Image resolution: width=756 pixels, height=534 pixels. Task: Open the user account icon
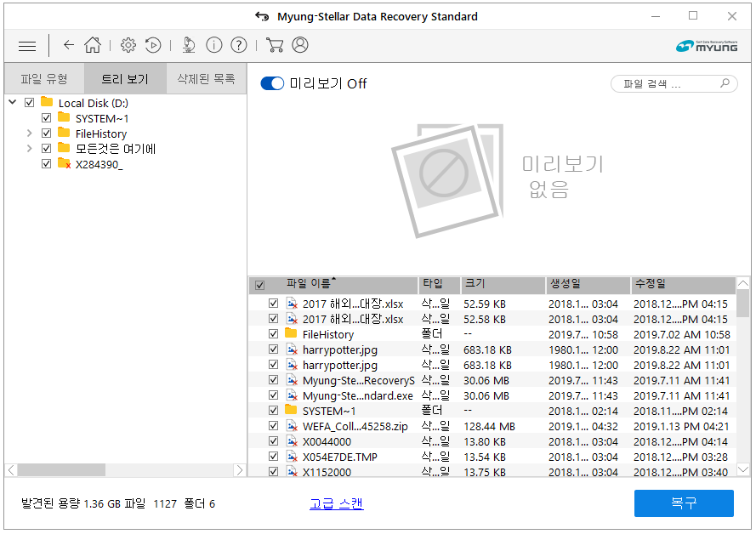300,45
